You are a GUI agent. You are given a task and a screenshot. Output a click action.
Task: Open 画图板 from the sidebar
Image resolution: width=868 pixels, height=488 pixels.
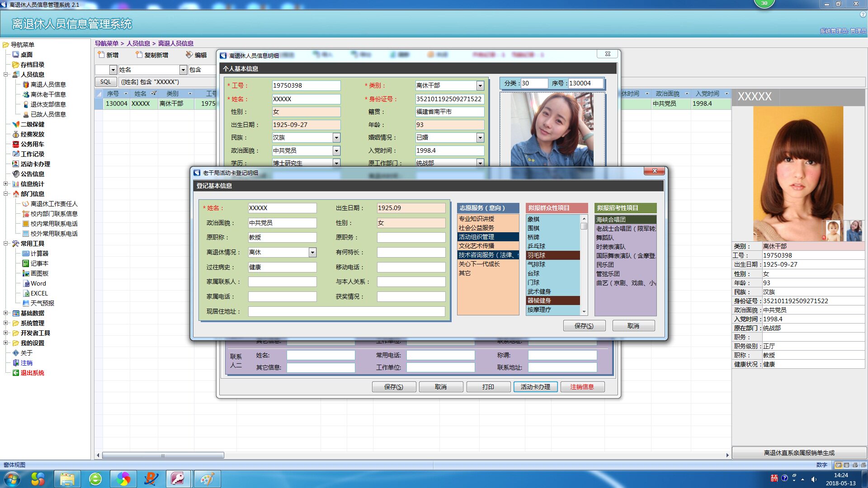39,273
